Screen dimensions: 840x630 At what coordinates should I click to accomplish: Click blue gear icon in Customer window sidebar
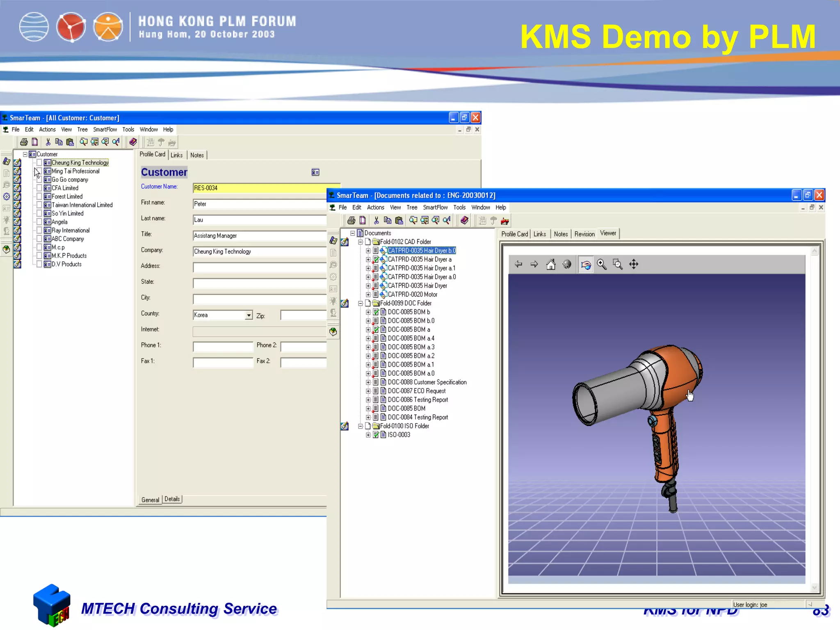(x=7, y=196)
